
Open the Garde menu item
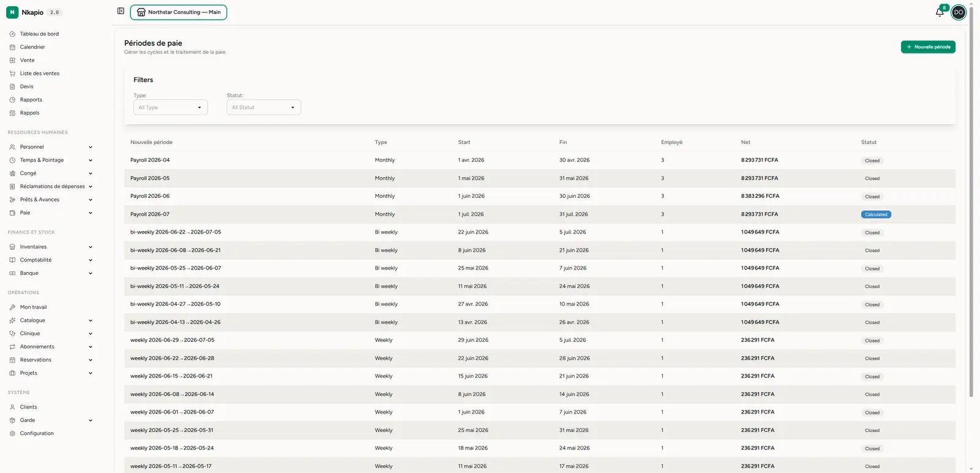pyautogui.click(x=51, y=420)
